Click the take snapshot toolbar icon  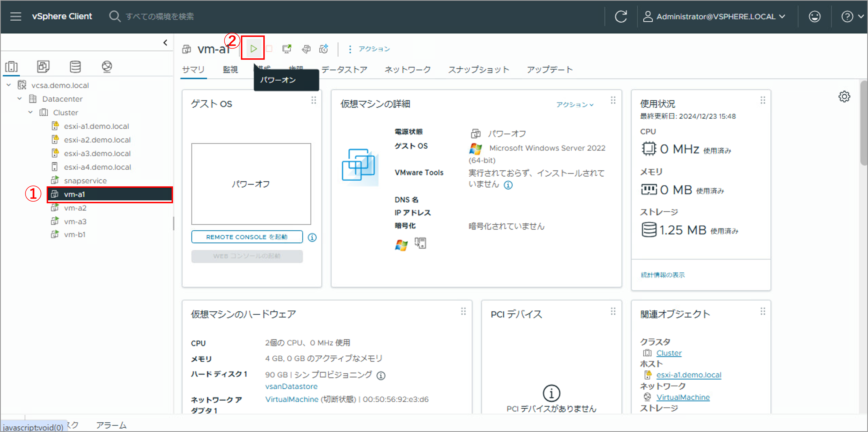pyautogui.click(x=324, y=49)
